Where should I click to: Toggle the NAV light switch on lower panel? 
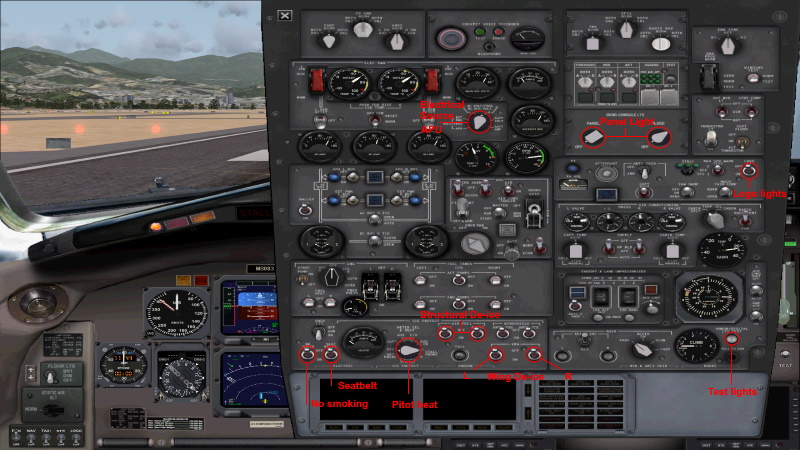click(30, 438)
